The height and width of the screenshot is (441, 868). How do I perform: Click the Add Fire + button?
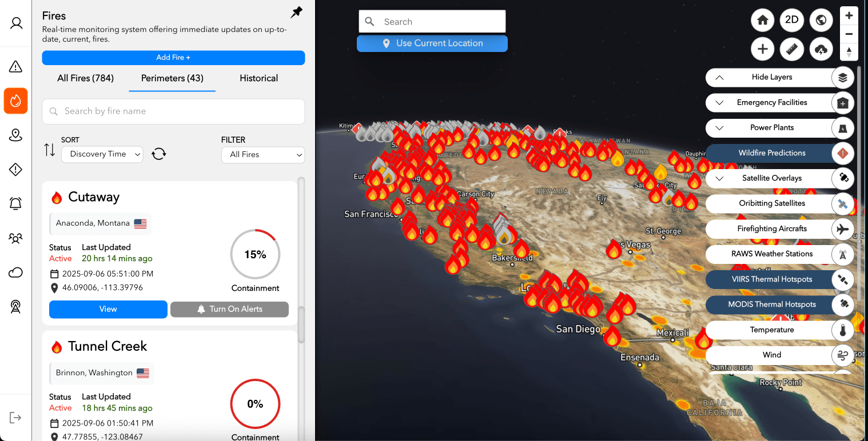(173, 58)
